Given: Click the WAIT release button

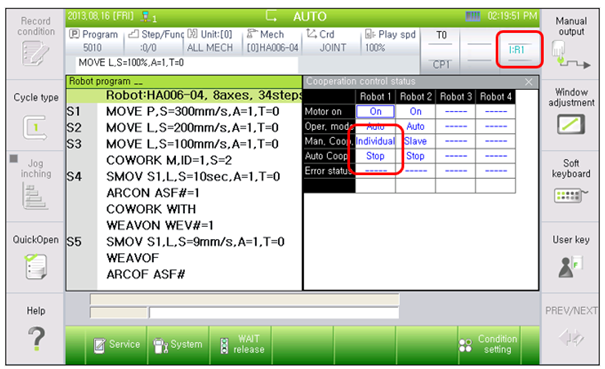Looking at the screenshot, I should click(241, 345).
